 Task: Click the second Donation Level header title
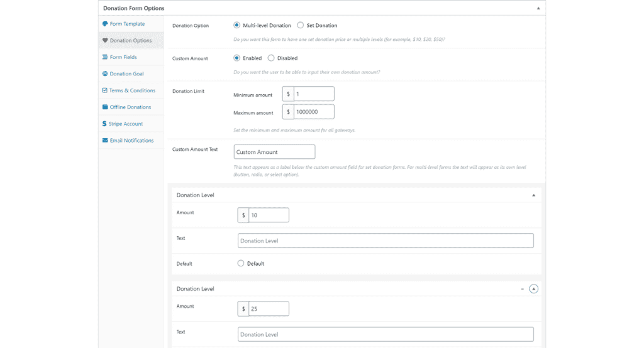pyautogui.click(x=195, y=289)
